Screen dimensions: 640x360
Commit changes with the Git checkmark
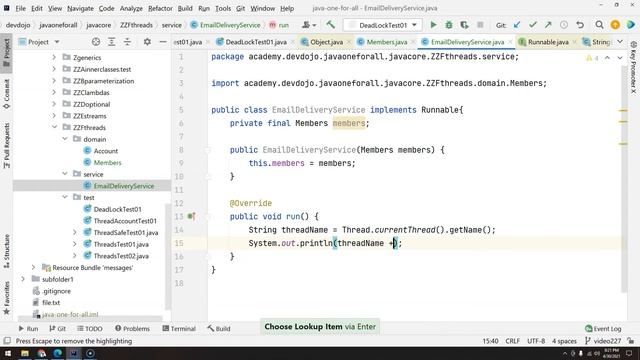[x=533, y=25]
